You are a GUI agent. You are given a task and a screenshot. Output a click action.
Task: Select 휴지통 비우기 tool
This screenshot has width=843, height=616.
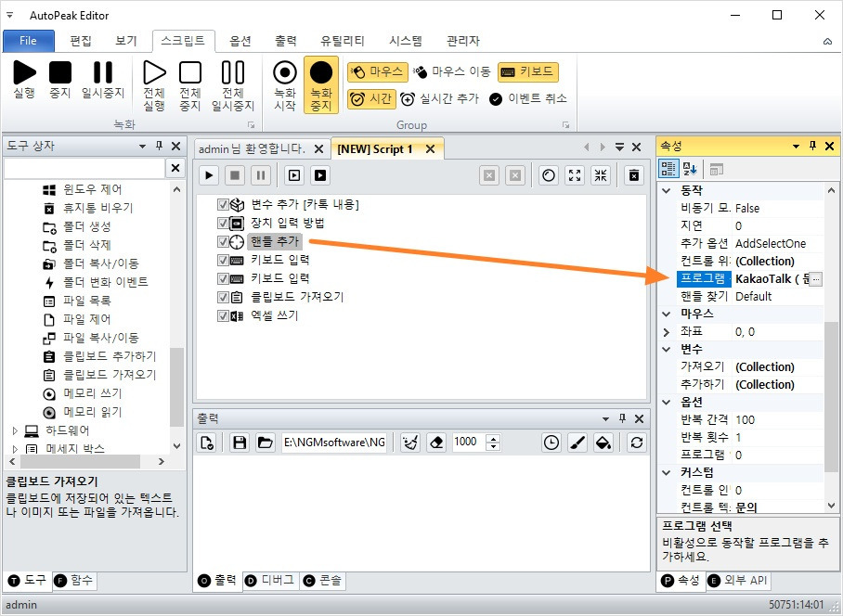point(97,208)
